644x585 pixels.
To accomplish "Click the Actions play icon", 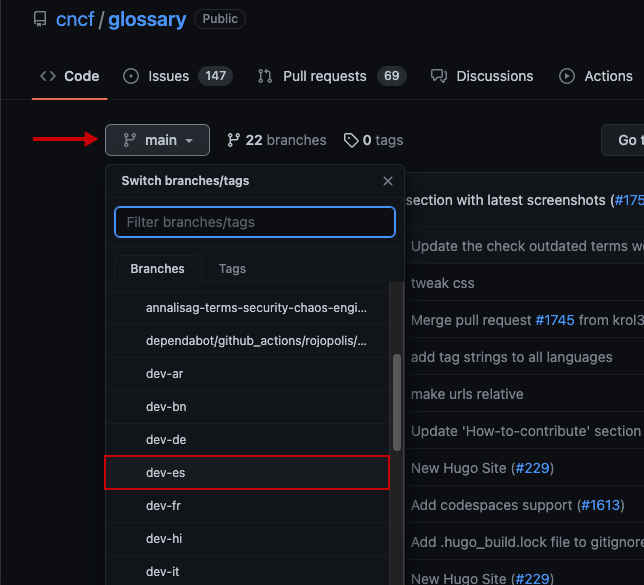I will (x=567, y=76).
